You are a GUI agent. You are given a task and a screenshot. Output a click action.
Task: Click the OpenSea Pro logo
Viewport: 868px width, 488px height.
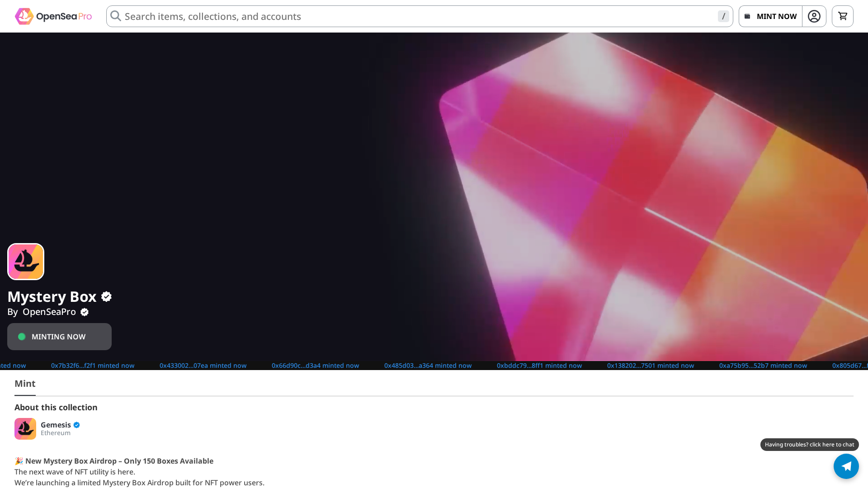click(53, 16)
